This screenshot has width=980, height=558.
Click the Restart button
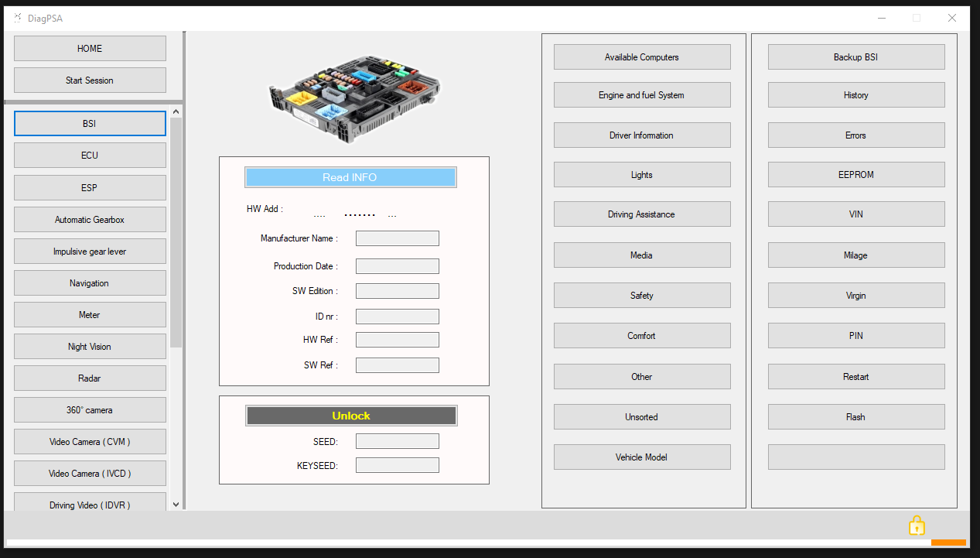[856, 376]
